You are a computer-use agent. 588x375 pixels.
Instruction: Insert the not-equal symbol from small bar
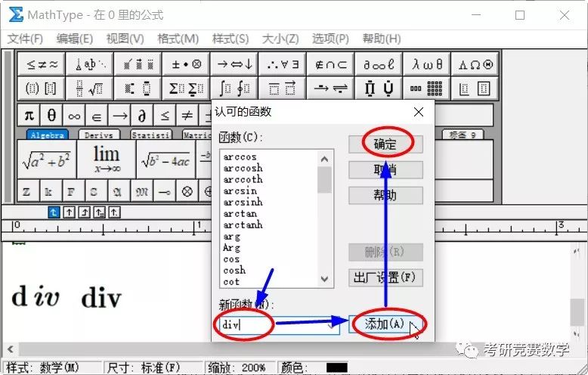coord(187,116)
